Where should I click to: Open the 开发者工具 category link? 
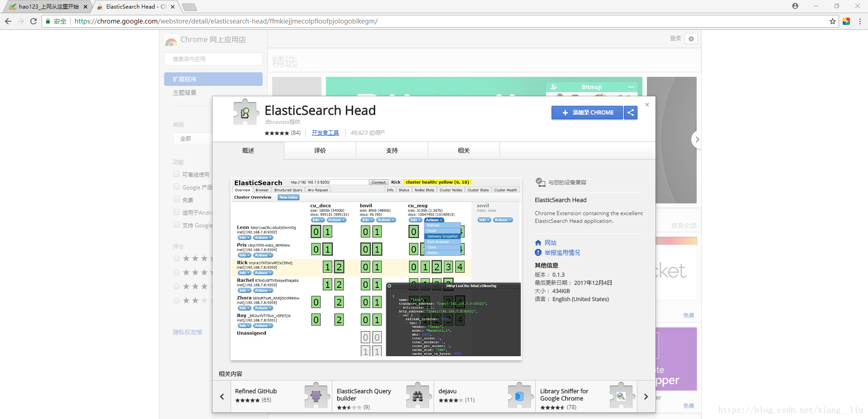[x=325, y=133]
